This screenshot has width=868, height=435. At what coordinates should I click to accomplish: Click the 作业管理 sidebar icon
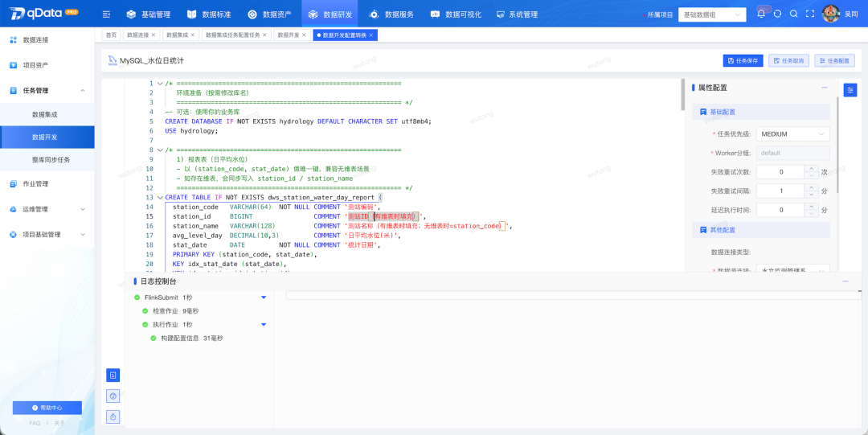click(x=14, y=184)
